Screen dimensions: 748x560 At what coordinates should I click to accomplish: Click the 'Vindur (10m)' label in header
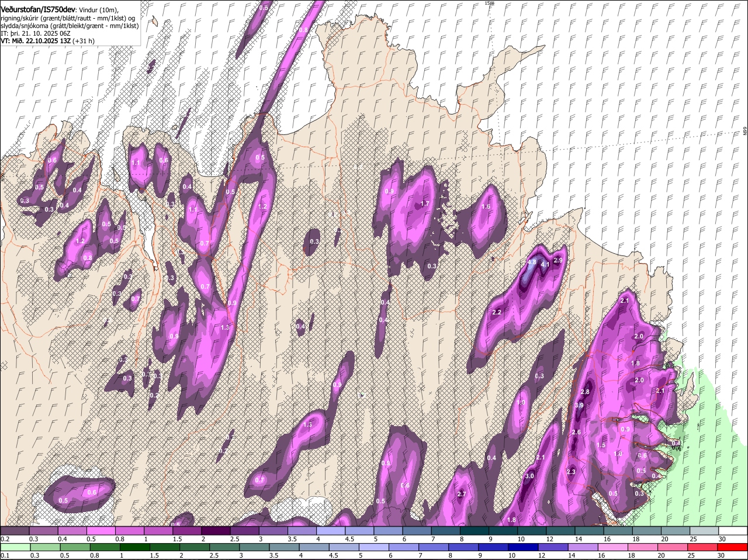(x=99, y=10)
